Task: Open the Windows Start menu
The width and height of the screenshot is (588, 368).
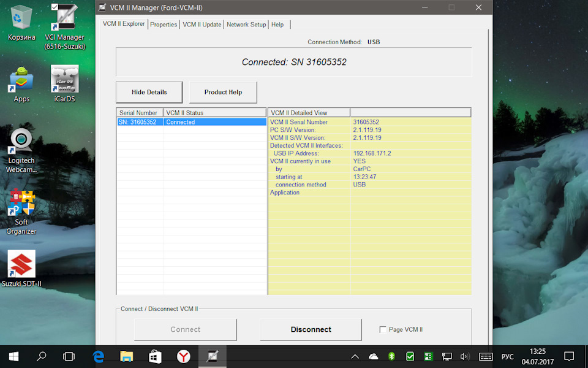Action: pos(13,356)
